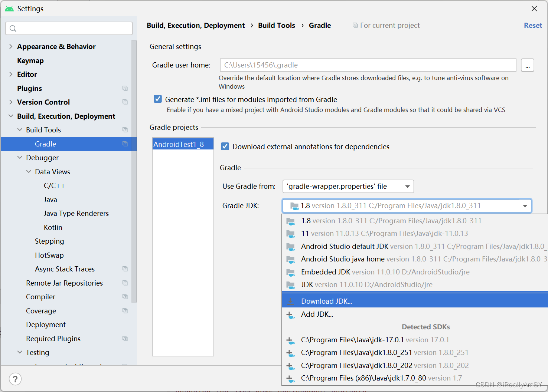Select Kotlin under Data Views
This screenshot has height=392, width=548.
point(53,227)
